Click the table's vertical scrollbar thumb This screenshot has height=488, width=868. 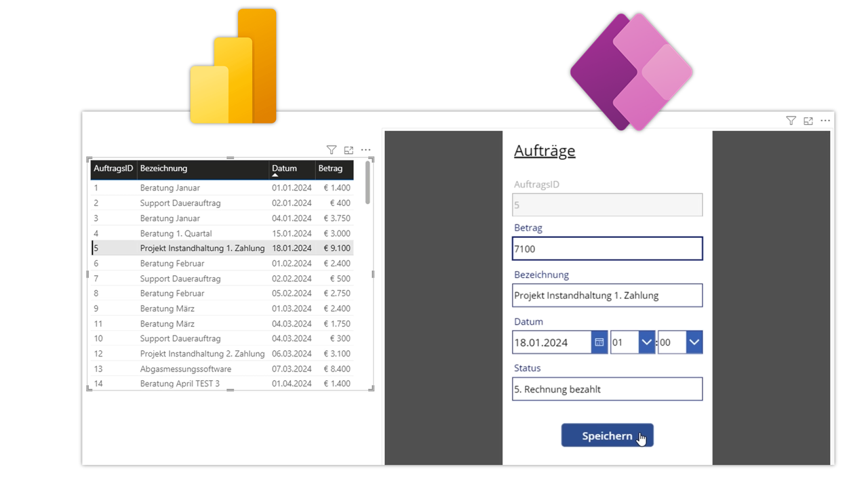[368, 183]
